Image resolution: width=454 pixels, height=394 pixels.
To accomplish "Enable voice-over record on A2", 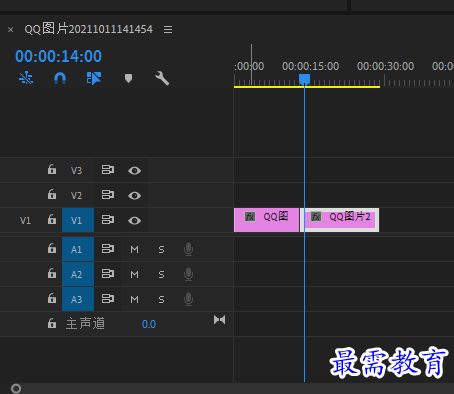I will (x=188, y=274).
